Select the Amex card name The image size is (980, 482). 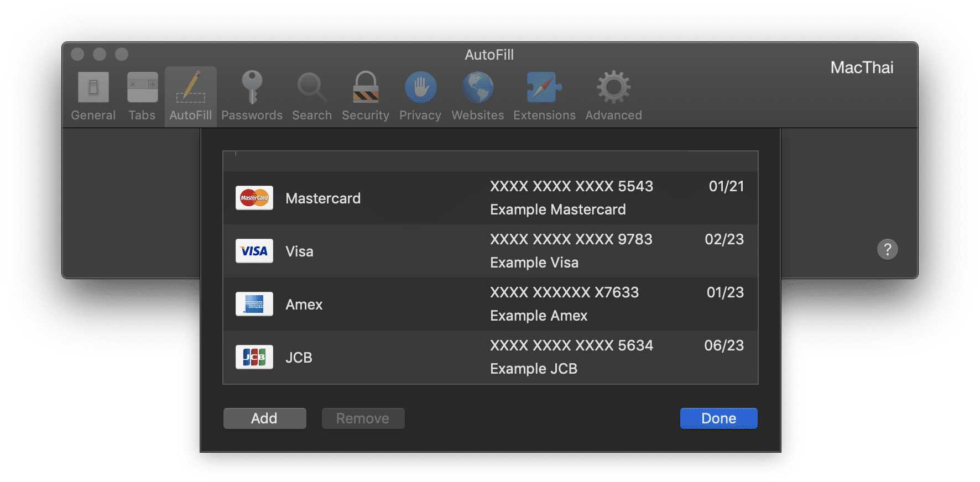tap(304, 304)
